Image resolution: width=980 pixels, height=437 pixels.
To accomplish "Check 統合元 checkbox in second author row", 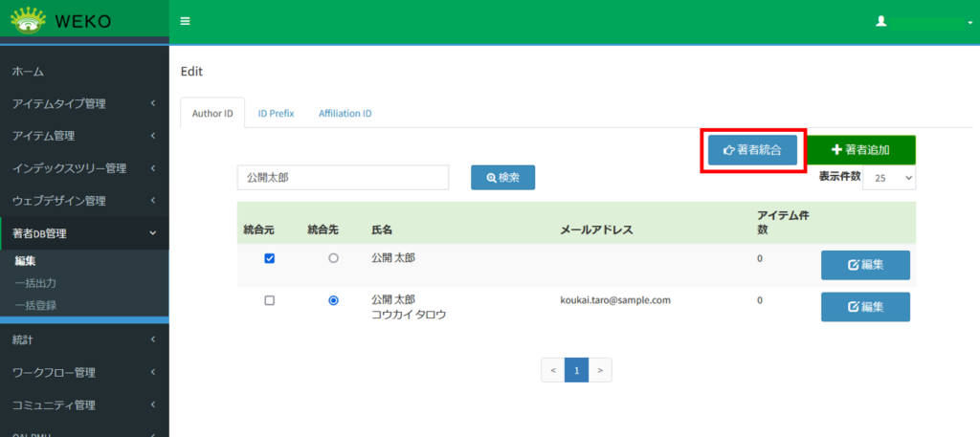I will pos(269,300).
